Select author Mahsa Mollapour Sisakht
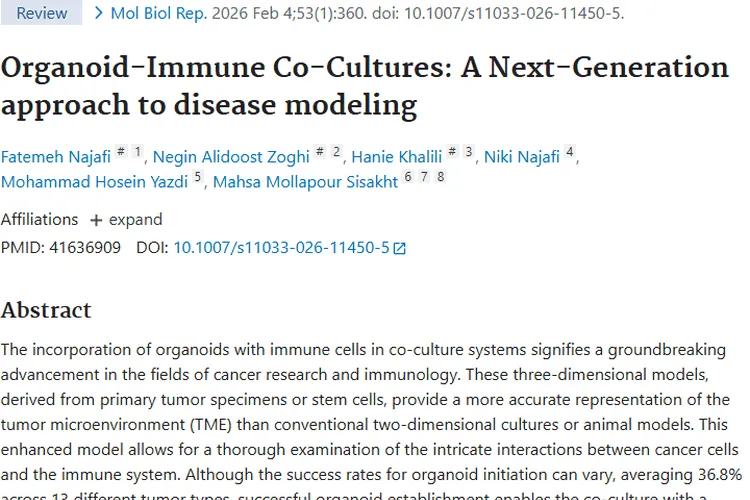The height and width of the screenshot is (500, 750). 305,182
